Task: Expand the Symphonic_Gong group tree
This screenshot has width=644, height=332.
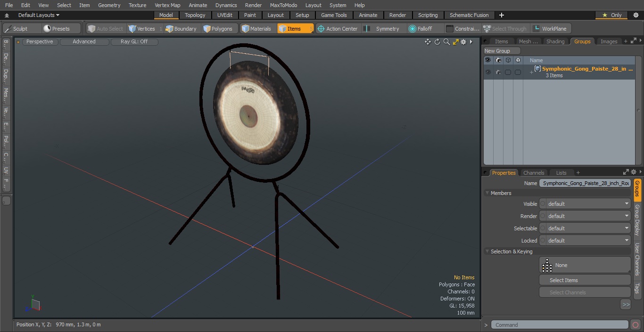Action: pos(531,72)
